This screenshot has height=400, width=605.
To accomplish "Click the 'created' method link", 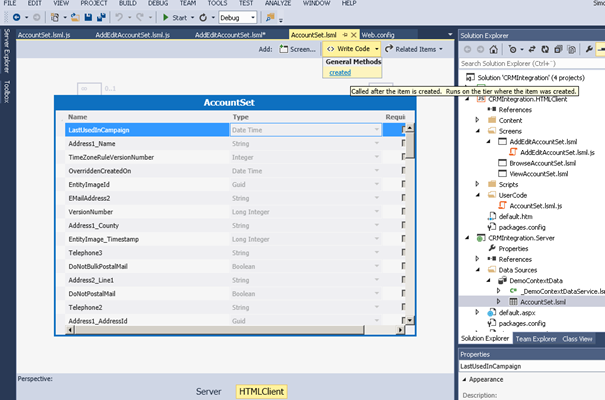I will tap(339, 72).
